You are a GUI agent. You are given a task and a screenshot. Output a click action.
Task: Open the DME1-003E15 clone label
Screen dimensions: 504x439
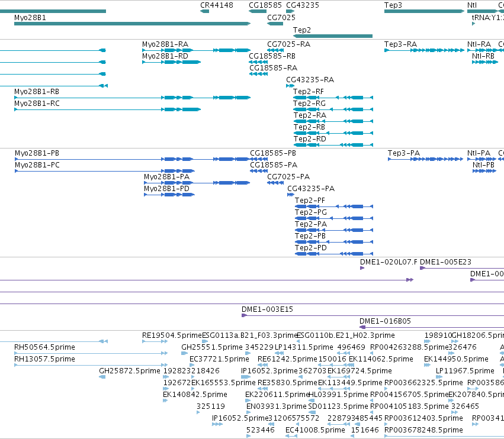tap(267, 309)
